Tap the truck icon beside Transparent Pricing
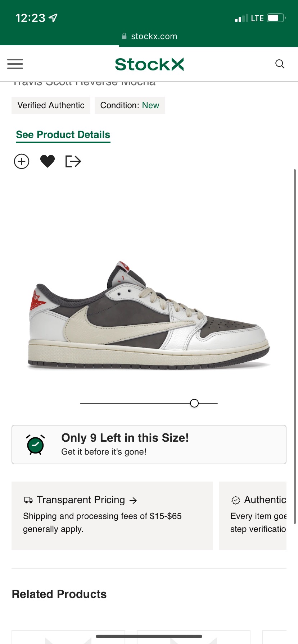The width and height of the screenshot is (298, 644). tap(28, 500)
